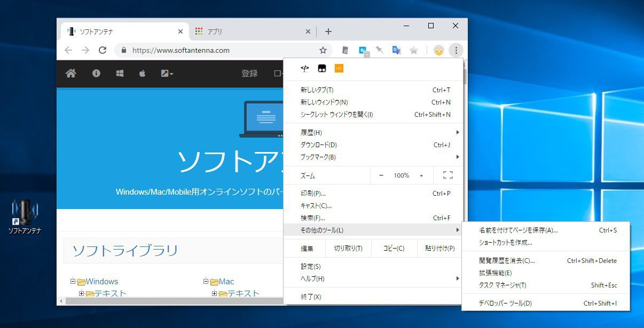
Task: Open the ソフトアンテナ desktop shortcut
Action: pyautogui.click(x=25, y=217)
